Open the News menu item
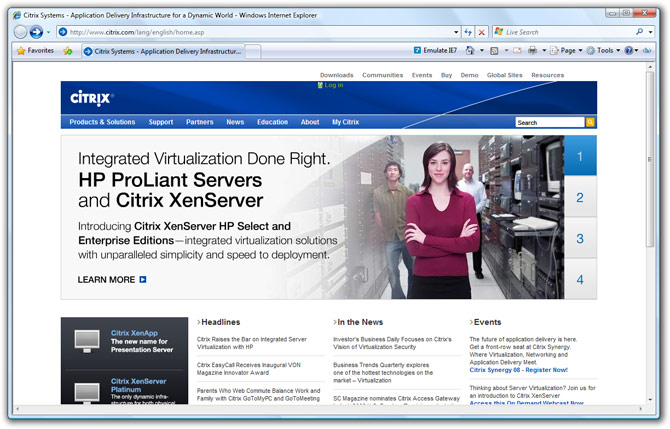 (x=235, y=122)
